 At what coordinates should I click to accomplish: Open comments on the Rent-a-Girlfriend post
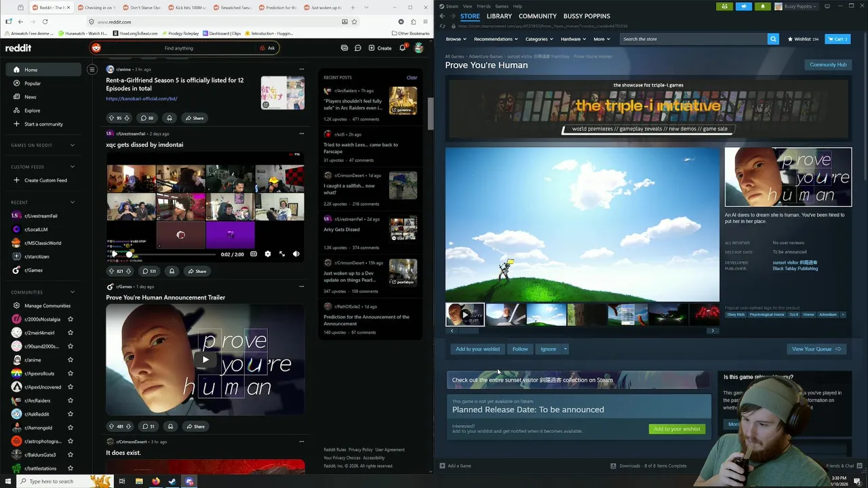point(146,118)
